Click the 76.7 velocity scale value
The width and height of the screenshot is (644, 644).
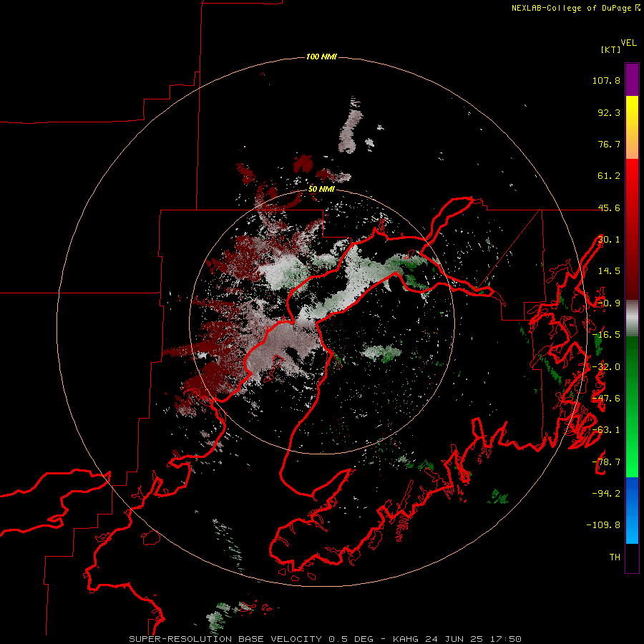click(609, 144)
